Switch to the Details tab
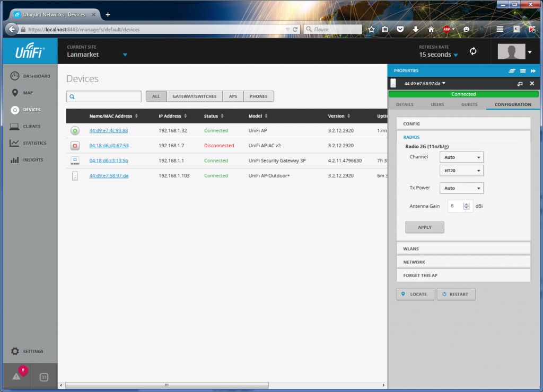The image size is (543, 392). [405, 105]
